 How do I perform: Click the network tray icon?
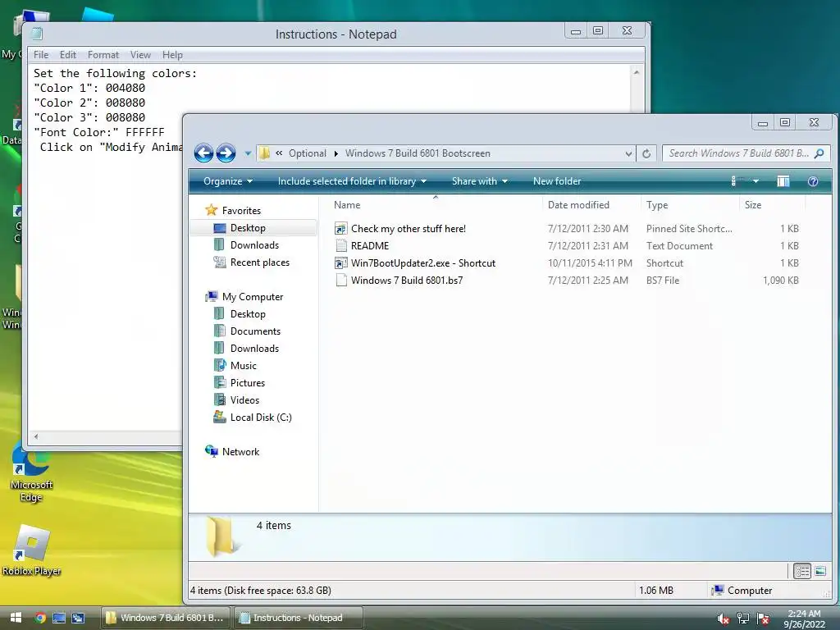click(743, 619)
